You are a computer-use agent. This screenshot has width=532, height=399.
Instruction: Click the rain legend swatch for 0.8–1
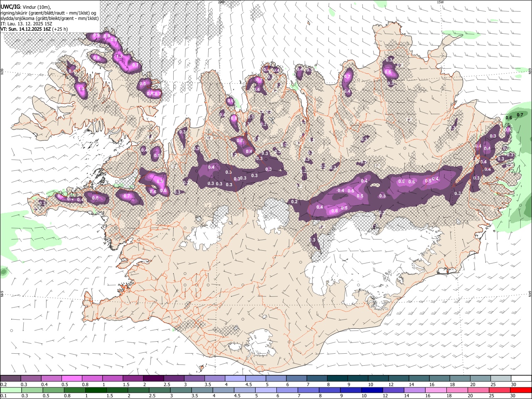tap(74, 390)
